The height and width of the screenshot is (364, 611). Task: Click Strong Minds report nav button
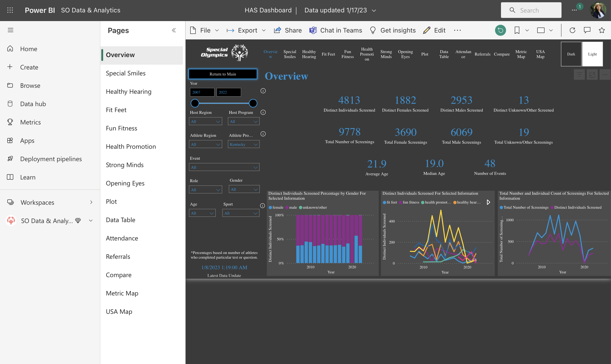pos(386,54)
